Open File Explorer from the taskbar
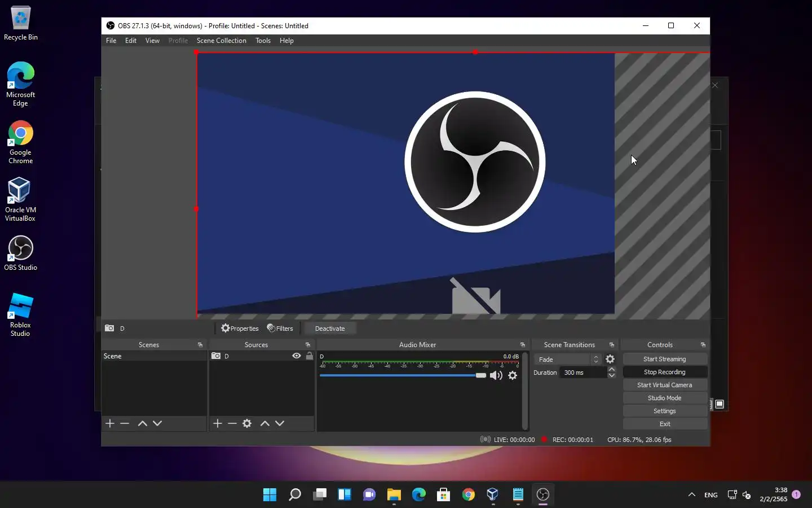This screenshot has height=508, width=812. coord(394,495)
